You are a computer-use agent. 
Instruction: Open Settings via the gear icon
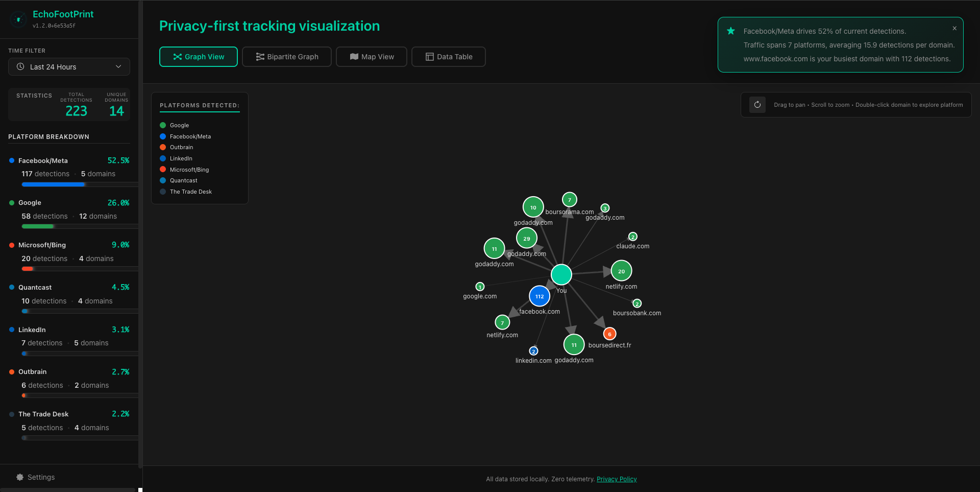[x=19, y=477]
